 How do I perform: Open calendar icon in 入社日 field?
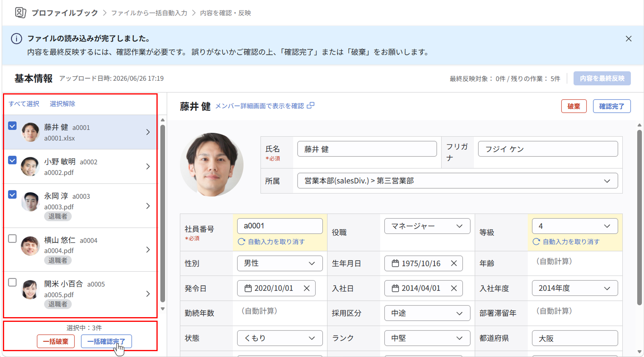coord(395,288)
